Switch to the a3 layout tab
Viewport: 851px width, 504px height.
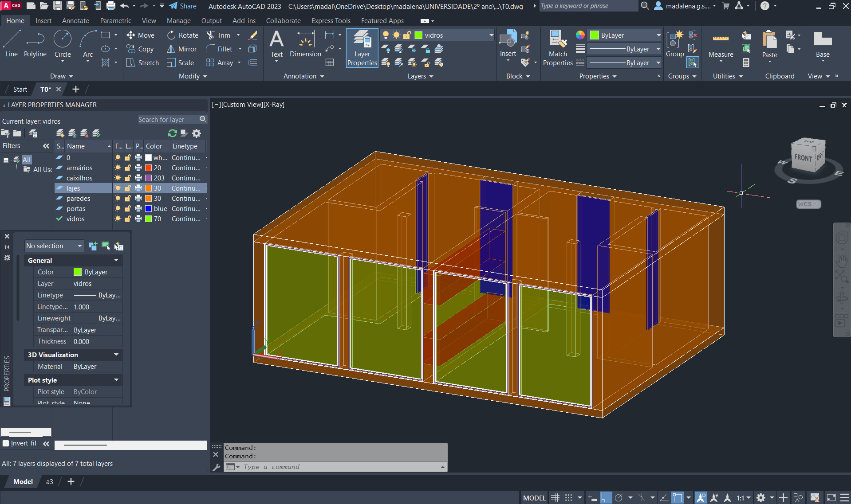click(50, 482)
